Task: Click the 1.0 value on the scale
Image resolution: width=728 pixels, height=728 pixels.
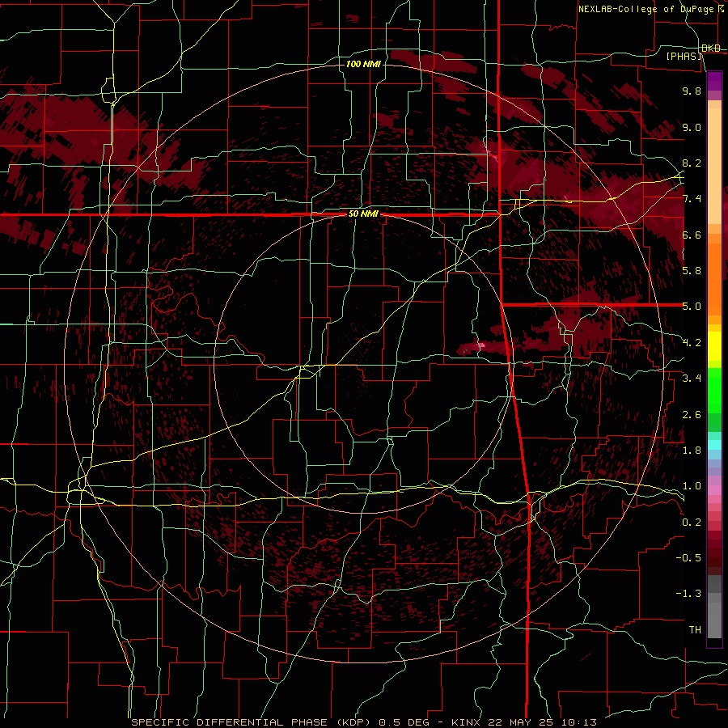Action: pyautogui.click(x=692, y=486)
